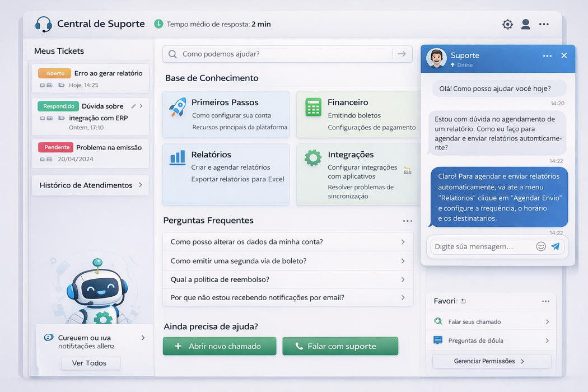
Task: Expand Histórico de Atendimentos
Action: (91, 185)
